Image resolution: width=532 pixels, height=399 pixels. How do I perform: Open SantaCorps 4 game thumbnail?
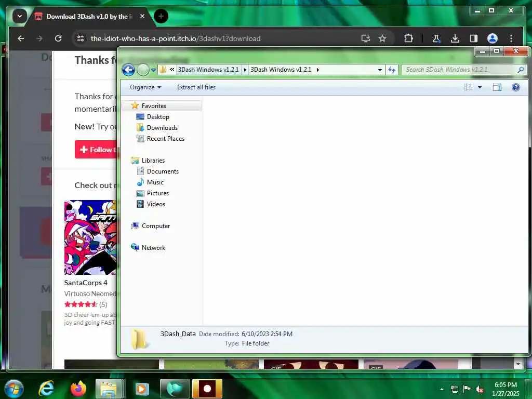coord(90,237)
